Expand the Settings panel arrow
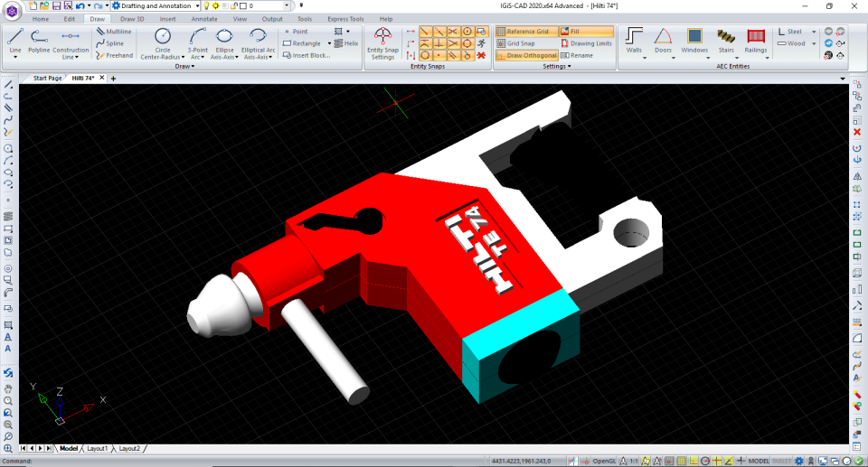 [569, 67]
